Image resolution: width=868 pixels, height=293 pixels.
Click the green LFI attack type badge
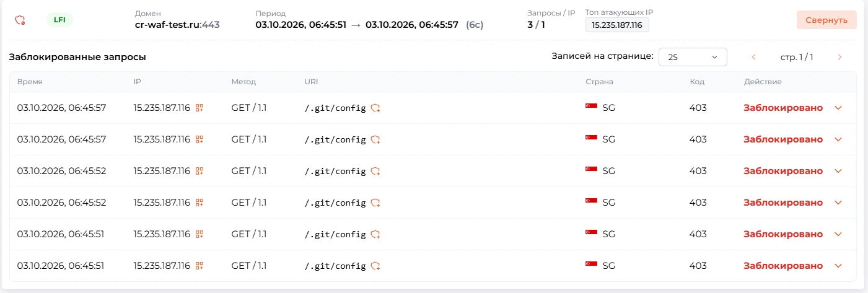pyautogui.click(x=59, y=20)
